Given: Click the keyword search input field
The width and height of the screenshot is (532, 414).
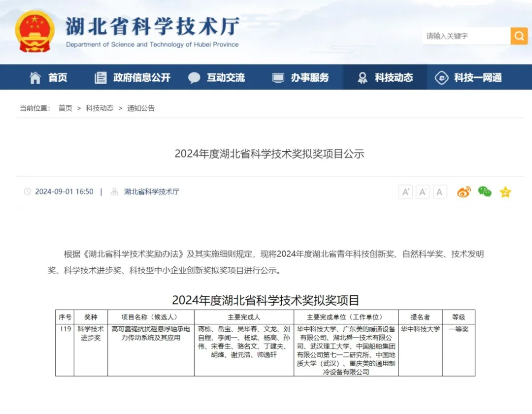Looking at the screenshot, I should (465, 36).
